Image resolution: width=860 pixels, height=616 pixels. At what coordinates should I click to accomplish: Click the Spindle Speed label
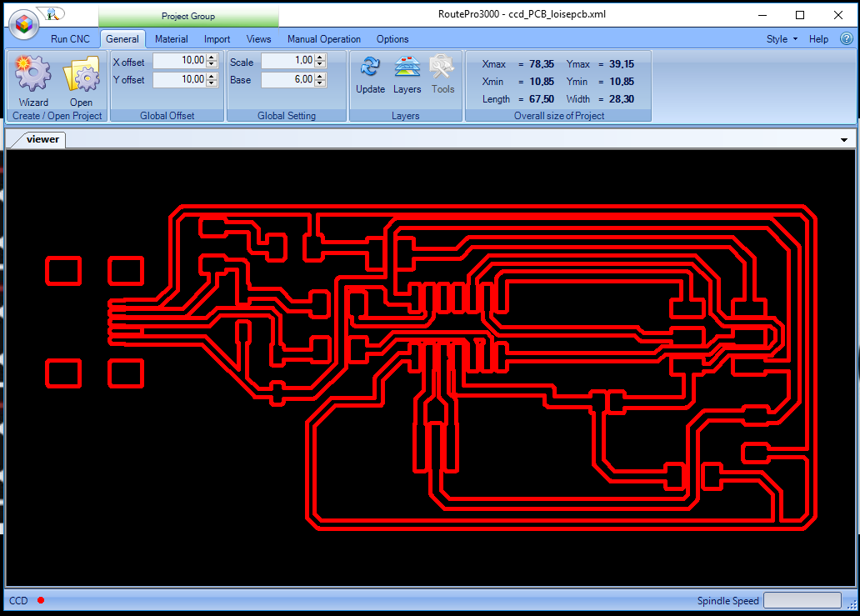(x=727, y=601)
